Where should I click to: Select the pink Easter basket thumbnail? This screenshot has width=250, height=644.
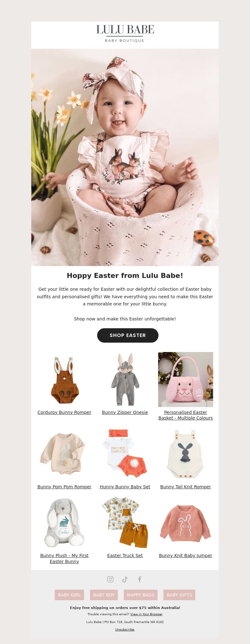coord(186,380)
